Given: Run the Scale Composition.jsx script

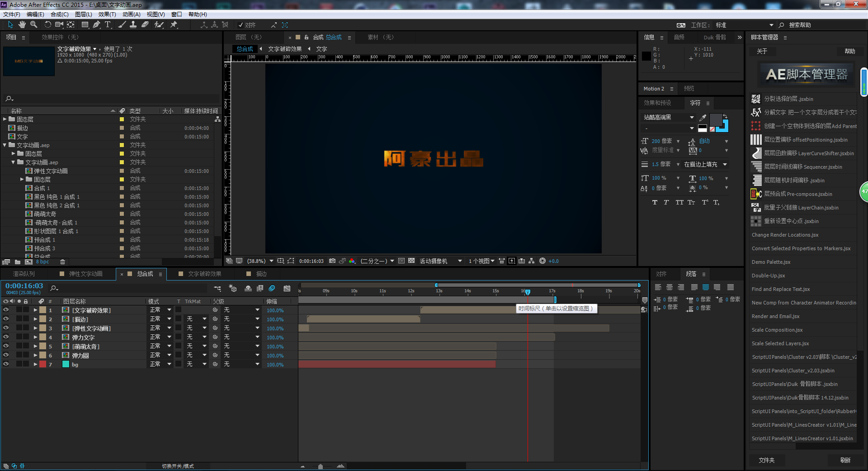Looking at the screenshot, I should [x=777, y=330].
